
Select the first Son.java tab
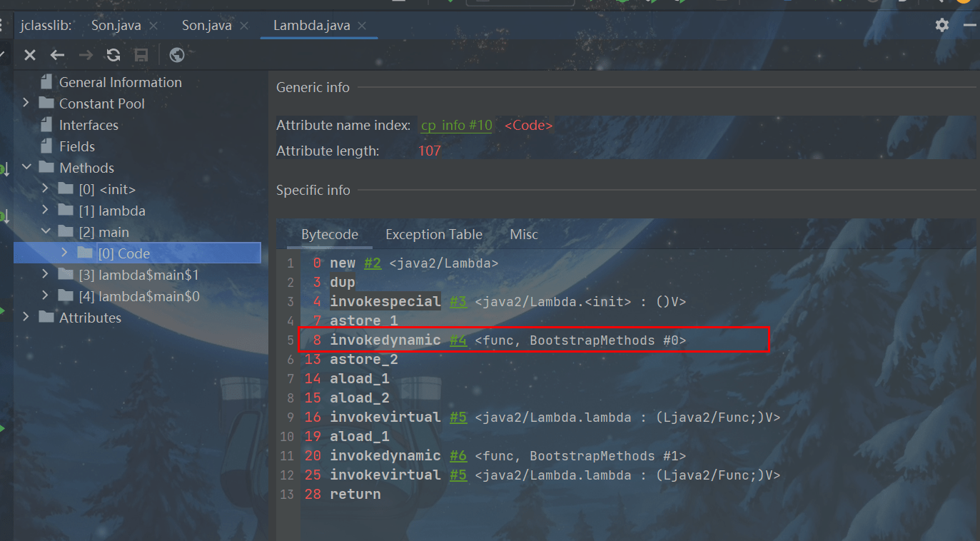click(x=116, y=26)
